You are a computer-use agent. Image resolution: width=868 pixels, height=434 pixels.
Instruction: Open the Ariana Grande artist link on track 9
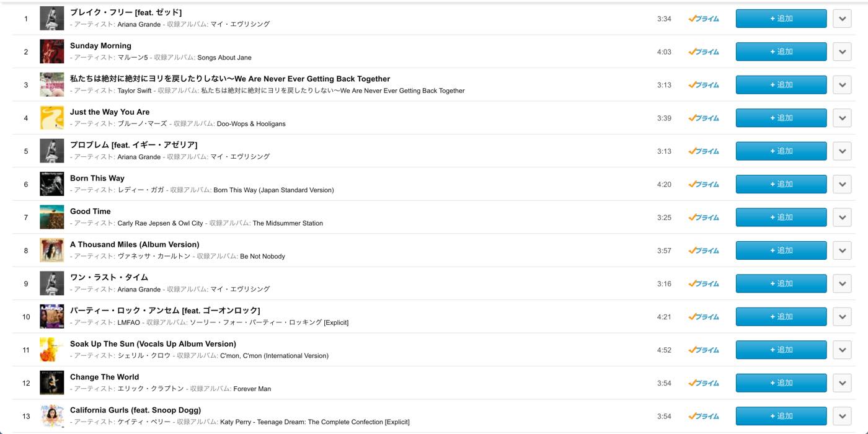pos(139,290)
